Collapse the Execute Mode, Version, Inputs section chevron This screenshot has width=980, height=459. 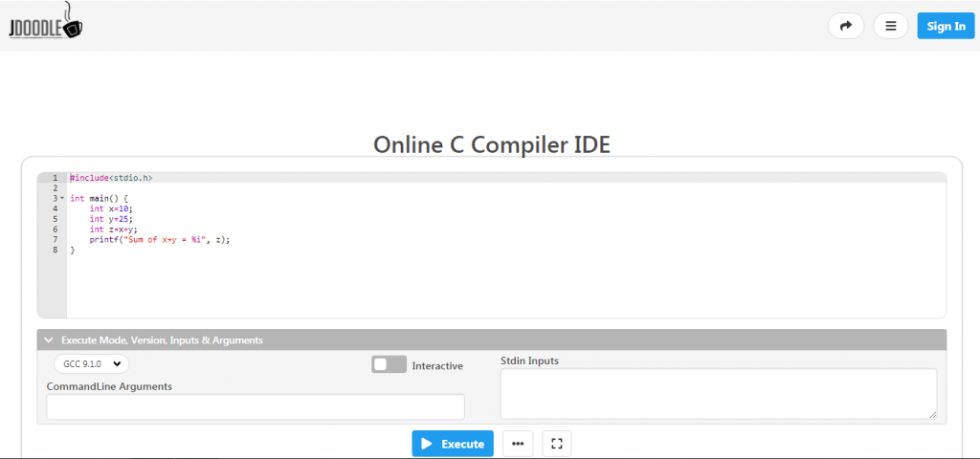click(49, 339)
